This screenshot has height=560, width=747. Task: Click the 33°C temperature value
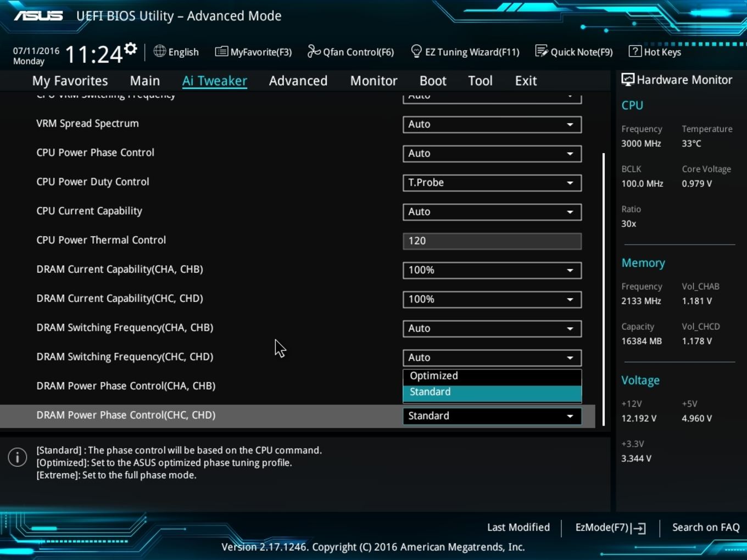692,143
